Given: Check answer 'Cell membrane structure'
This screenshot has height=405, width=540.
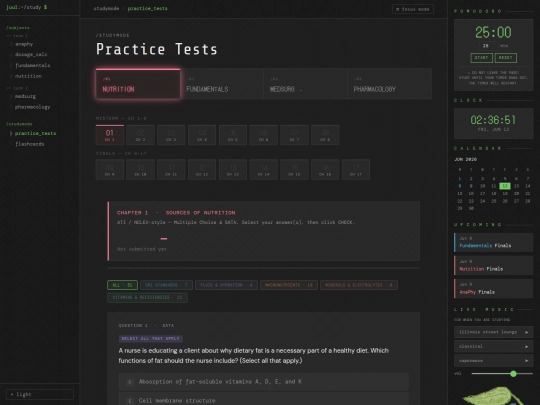Looking at the screenshot, I should point(263,399).
